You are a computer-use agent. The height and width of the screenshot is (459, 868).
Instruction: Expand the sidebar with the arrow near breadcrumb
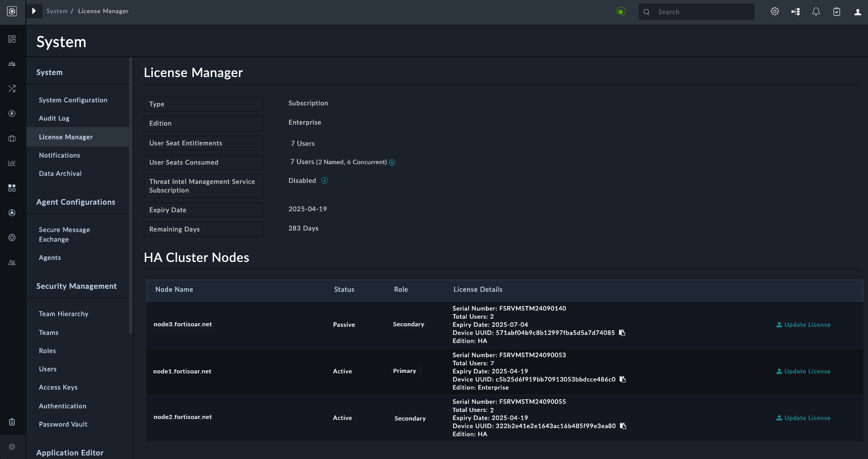(34, 11)
